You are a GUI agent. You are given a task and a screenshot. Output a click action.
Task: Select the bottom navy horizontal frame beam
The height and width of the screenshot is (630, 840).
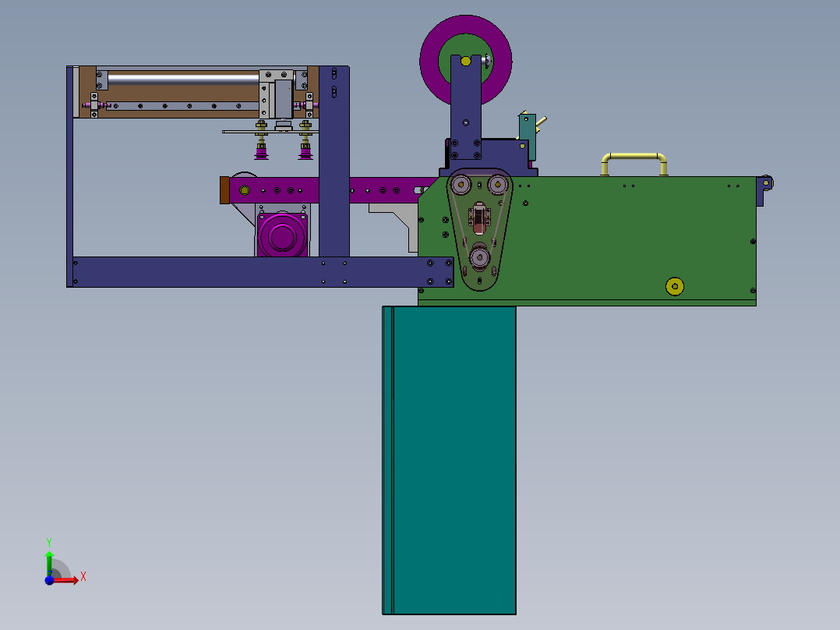click(x=263, y=272)
